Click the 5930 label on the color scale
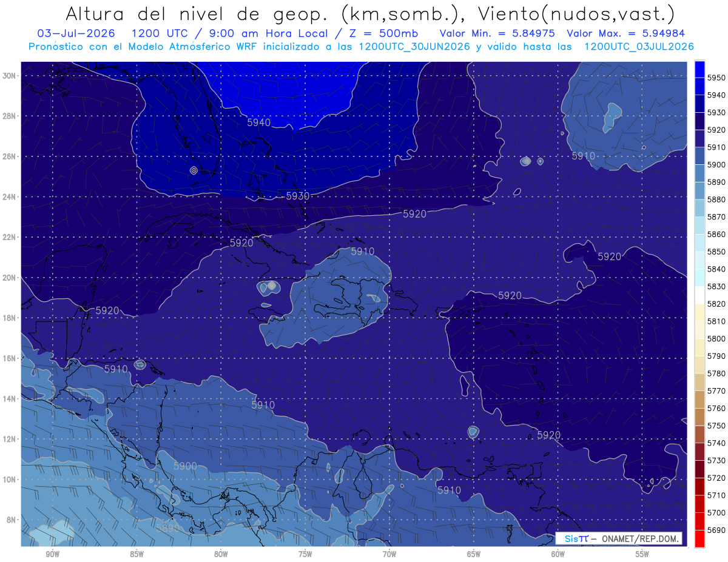The width and height of the screenshot is (728, 562). pyautogui.click(x=716, y=112)
